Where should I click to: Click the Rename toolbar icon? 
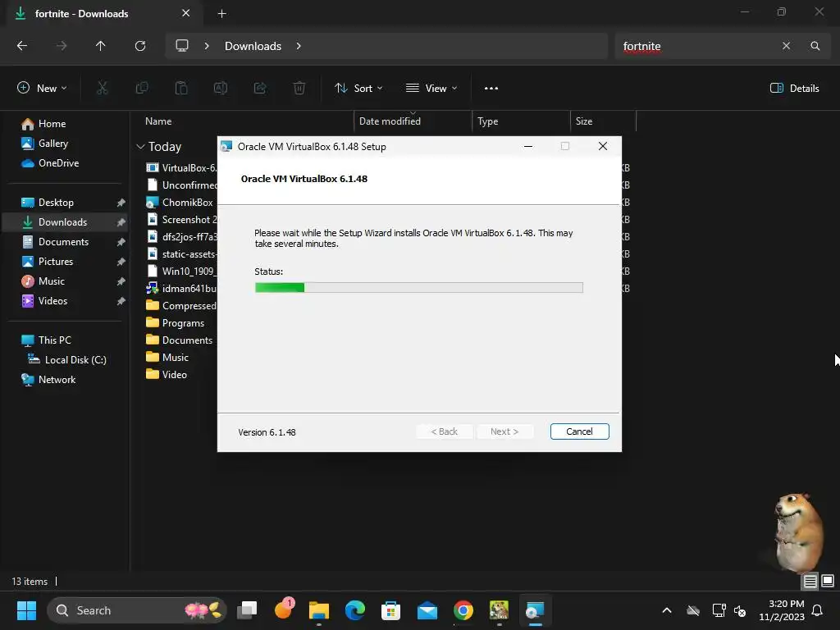(221, 89)
